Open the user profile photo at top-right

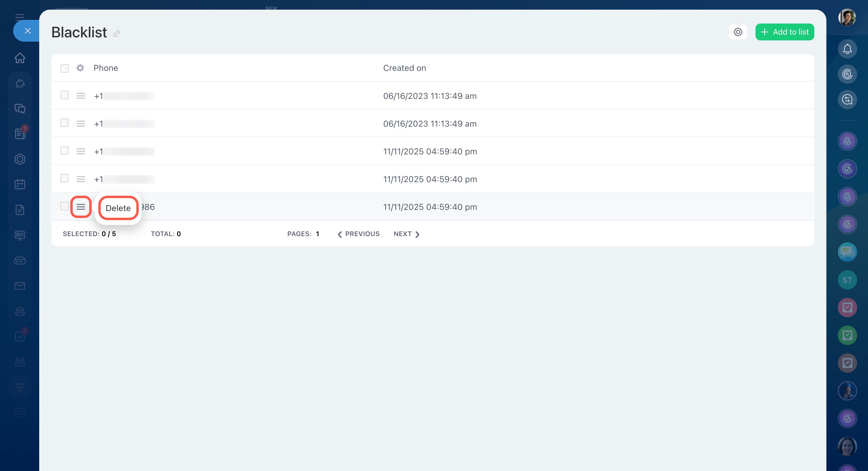tap(847, 17)
